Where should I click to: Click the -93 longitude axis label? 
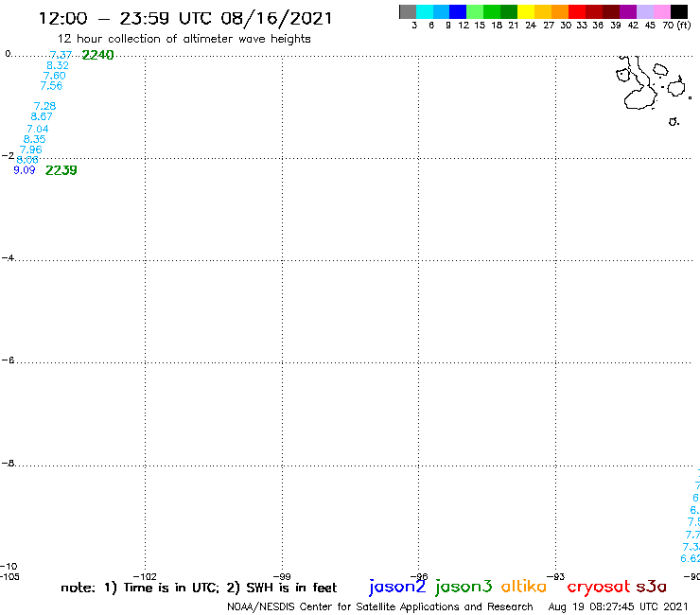(556, 576)
